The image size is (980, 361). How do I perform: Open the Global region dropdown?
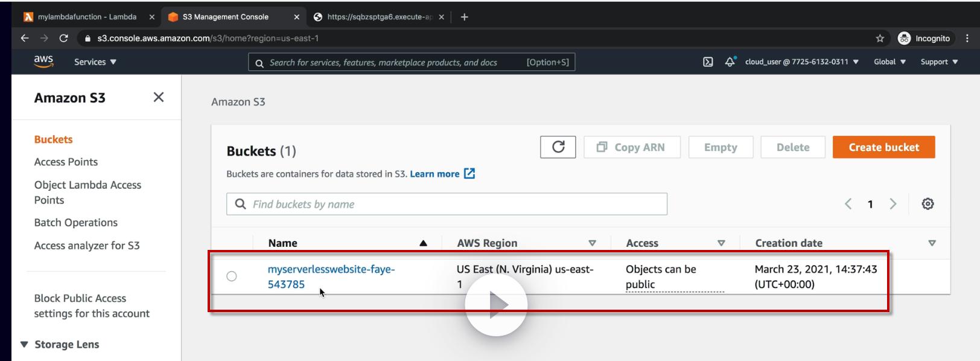pos(889,62)
